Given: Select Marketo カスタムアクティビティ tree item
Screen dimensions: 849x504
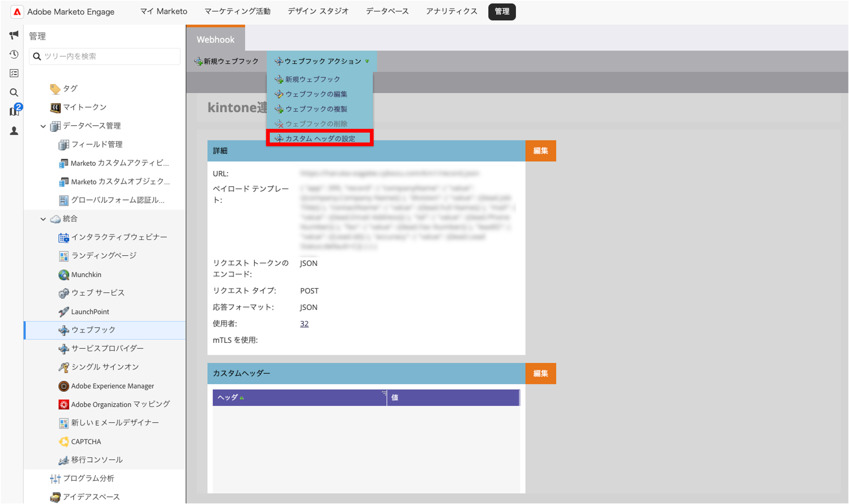Looking at the screenshot, I should [x=114, y=163].
